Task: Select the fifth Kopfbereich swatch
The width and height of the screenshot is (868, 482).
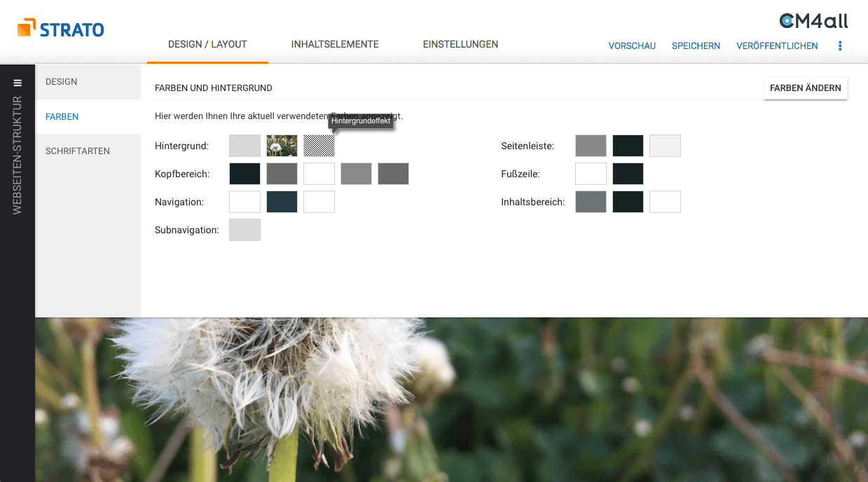Action: pos(393,174)
